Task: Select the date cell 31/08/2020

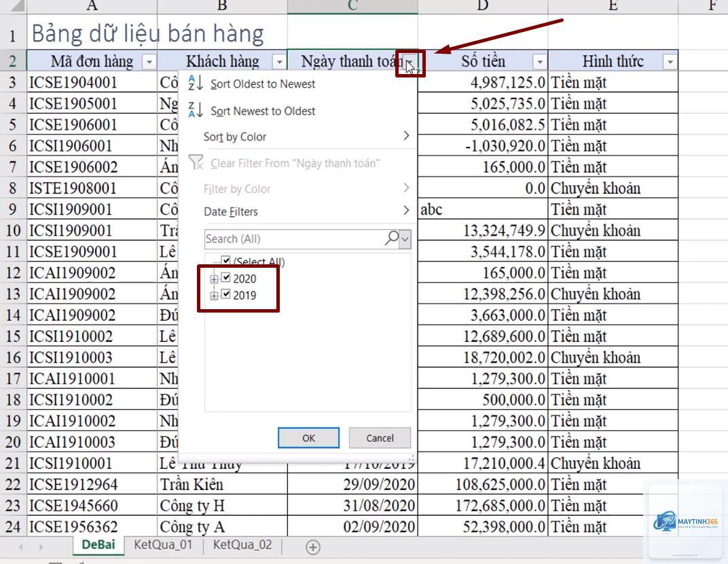Action: 352,505
